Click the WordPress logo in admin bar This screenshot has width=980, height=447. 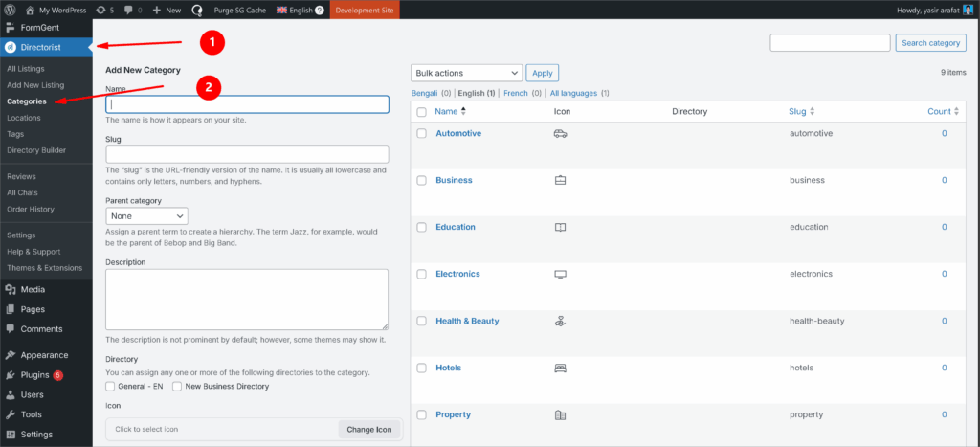point(11,10)
